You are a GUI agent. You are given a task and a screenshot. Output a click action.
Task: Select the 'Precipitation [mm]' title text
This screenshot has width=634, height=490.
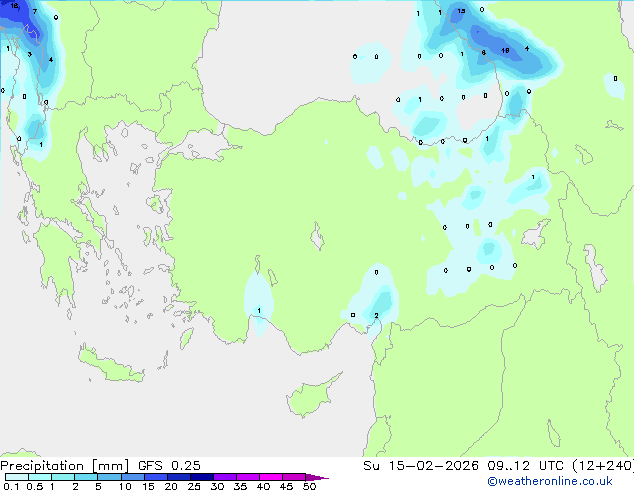pyautogui.click(x=65, y=466)
